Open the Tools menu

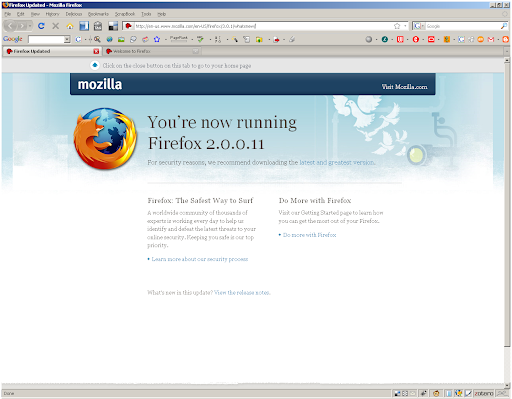point(146,14)
